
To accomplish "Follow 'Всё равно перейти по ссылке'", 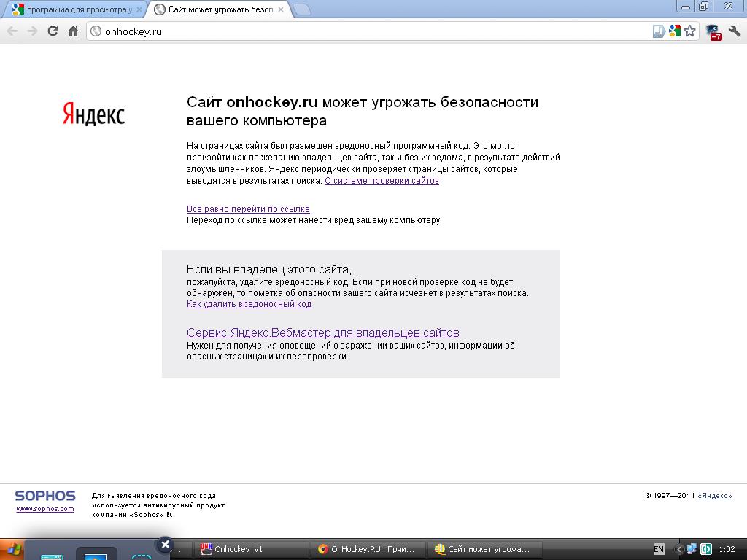I will click(248, 209).
